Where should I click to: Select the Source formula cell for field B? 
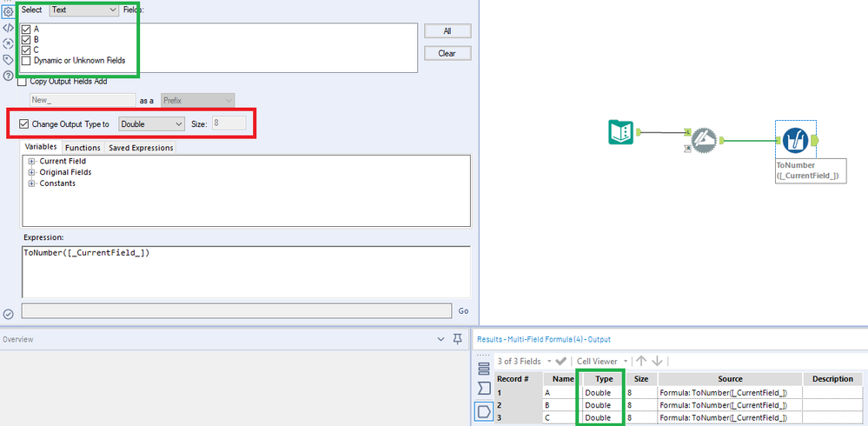pos(730,405)
